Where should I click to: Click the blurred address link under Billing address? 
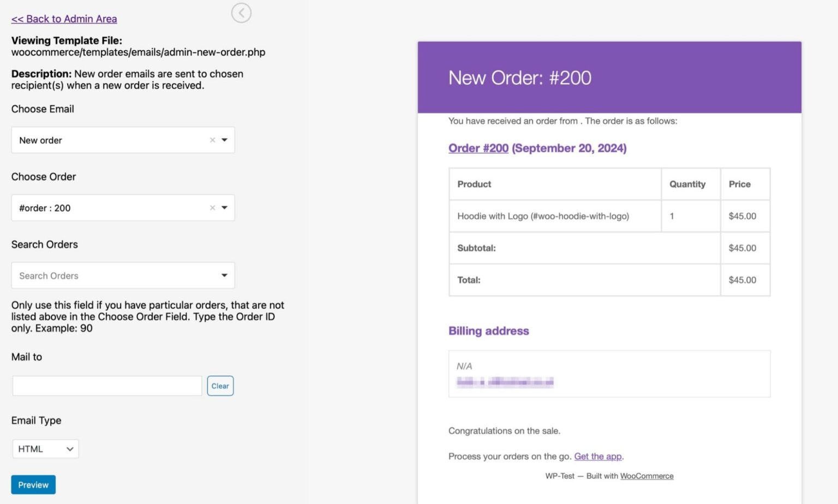pos(502,382)
